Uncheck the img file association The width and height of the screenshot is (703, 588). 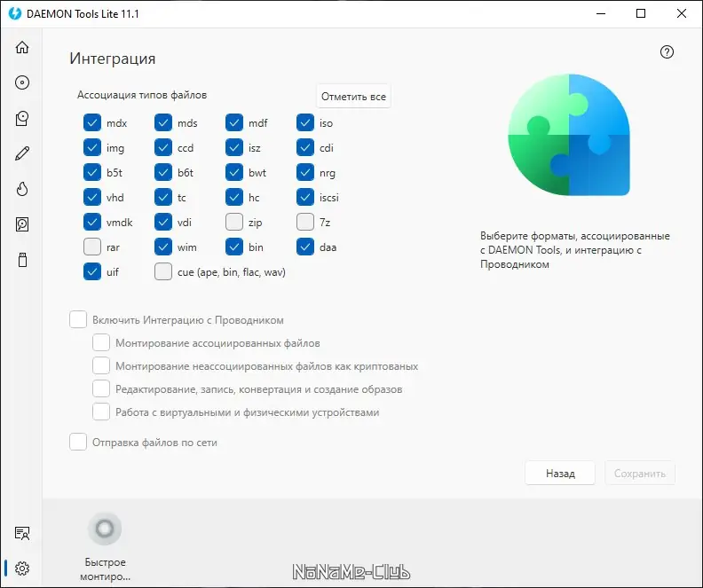coord(92,147)
